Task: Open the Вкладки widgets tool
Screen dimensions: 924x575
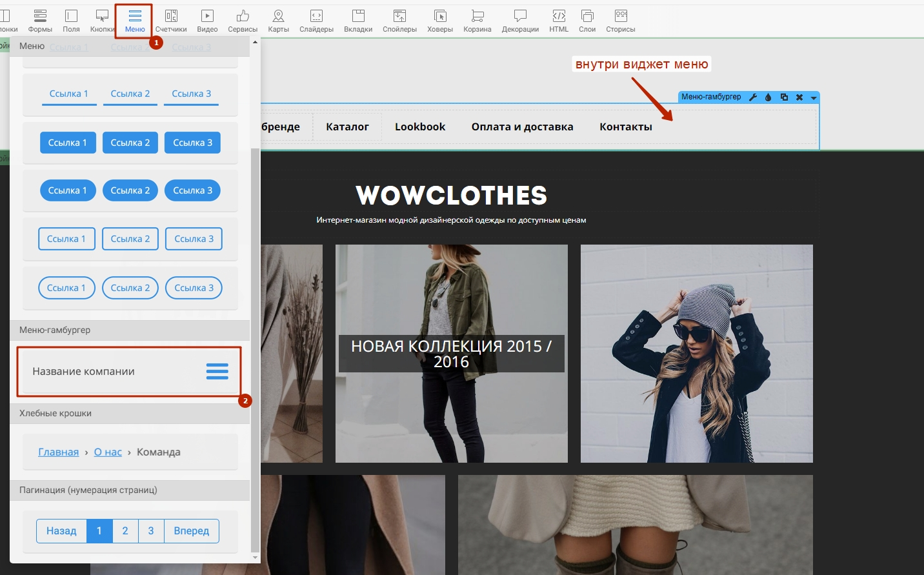Action: point(358,21)
